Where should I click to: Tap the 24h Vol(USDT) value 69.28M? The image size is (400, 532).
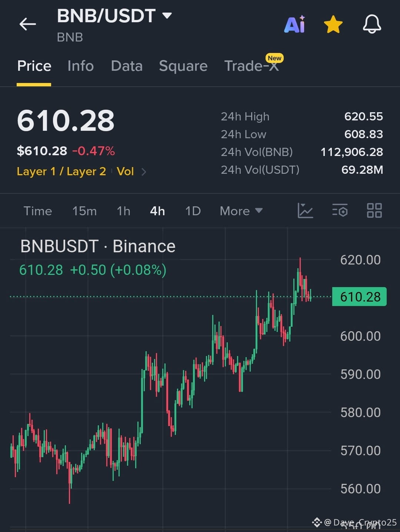point(362,170)
